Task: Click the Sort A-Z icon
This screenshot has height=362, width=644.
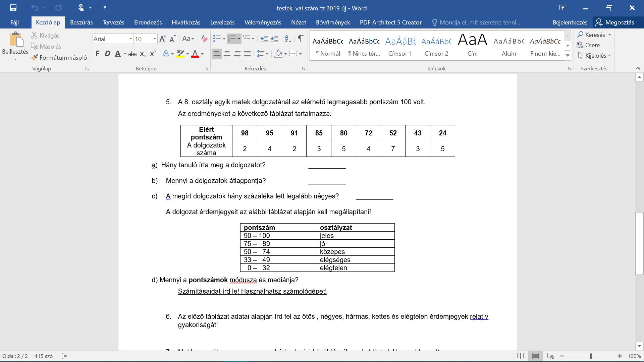Action: tap(288, 39)
